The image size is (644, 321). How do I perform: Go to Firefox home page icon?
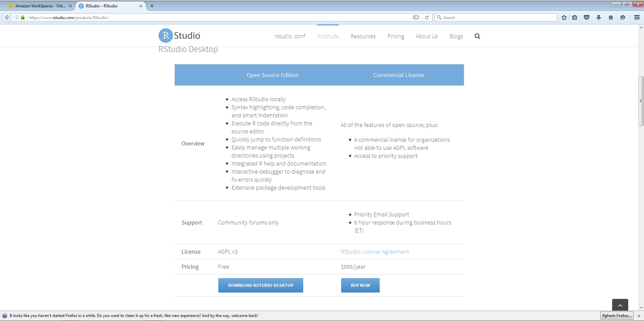click(x=611, y=17)
